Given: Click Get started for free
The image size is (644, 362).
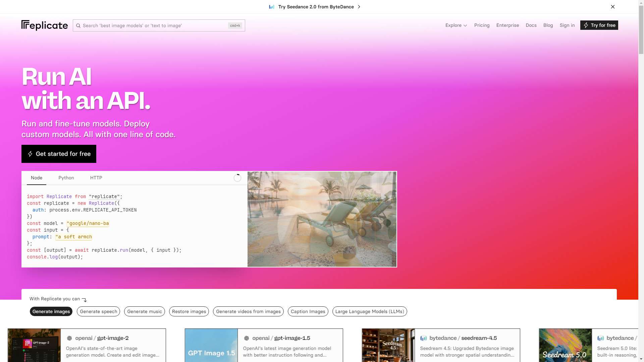Looking at the screenshot, I should pyautogui.click(x=59, y=154).
